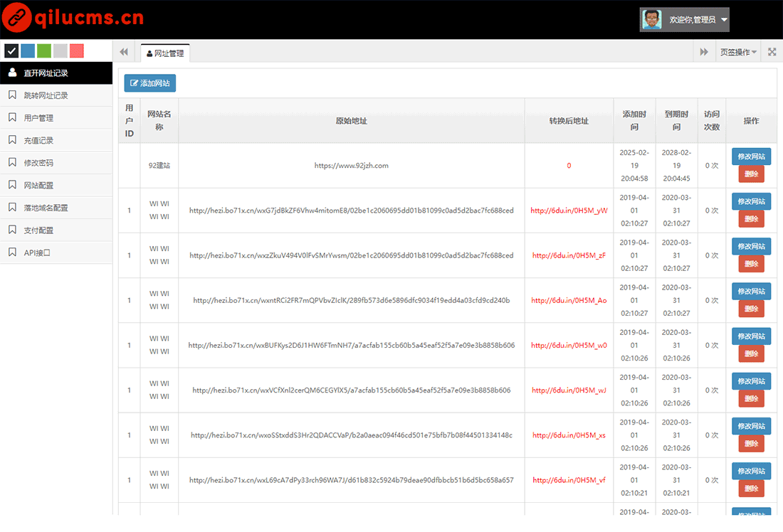Viewport: 783px width, 532px height.
Task: Toggle fullscreen with the expand icon
Action: coord(772,52)
